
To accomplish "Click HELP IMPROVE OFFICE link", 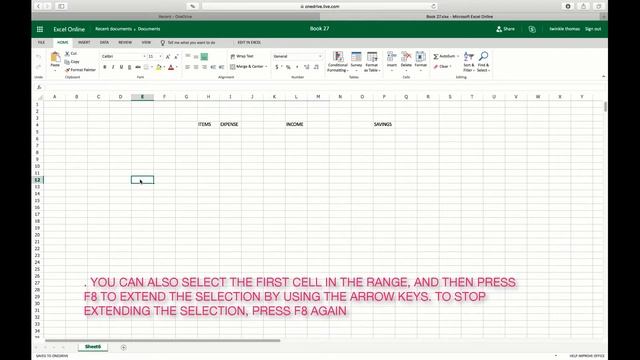I will (x=587, y=356).
